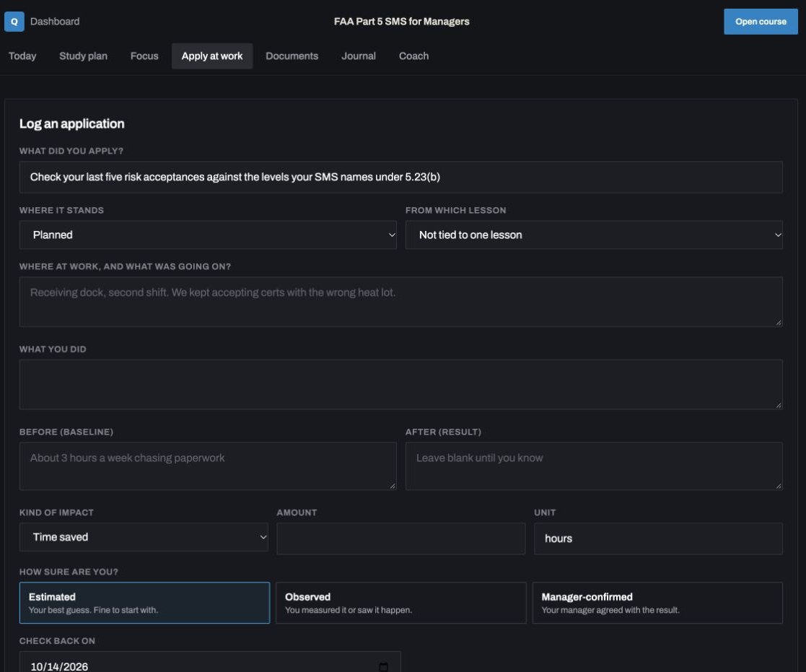Edit the Unit field showing hours
This screenshot has width=806, height=672.
pos(659,539)
